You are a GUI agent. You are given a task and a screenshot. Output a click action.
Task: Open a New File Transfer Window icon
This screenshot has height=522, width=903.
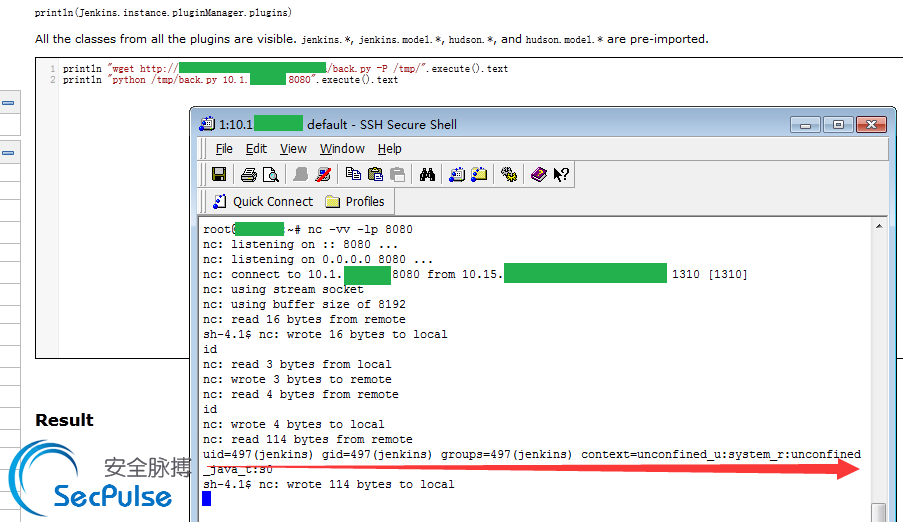tap(479, 175)
